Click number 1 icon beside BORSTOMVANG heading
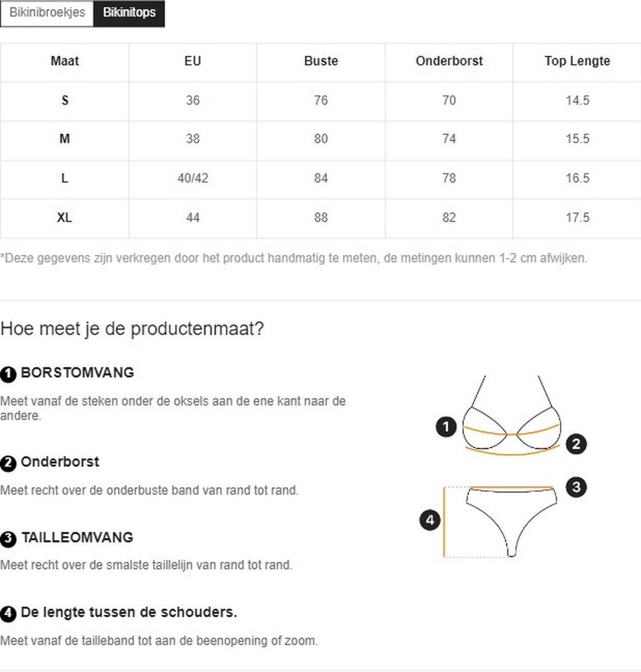This screenshot has height=672, width=641. point(8,374)
